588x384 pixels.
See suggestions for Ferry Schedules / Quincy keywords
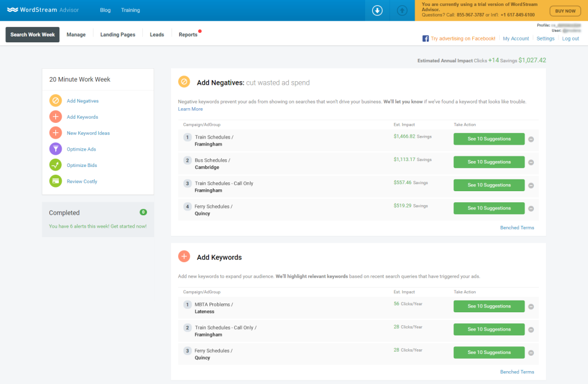(489, 352)
